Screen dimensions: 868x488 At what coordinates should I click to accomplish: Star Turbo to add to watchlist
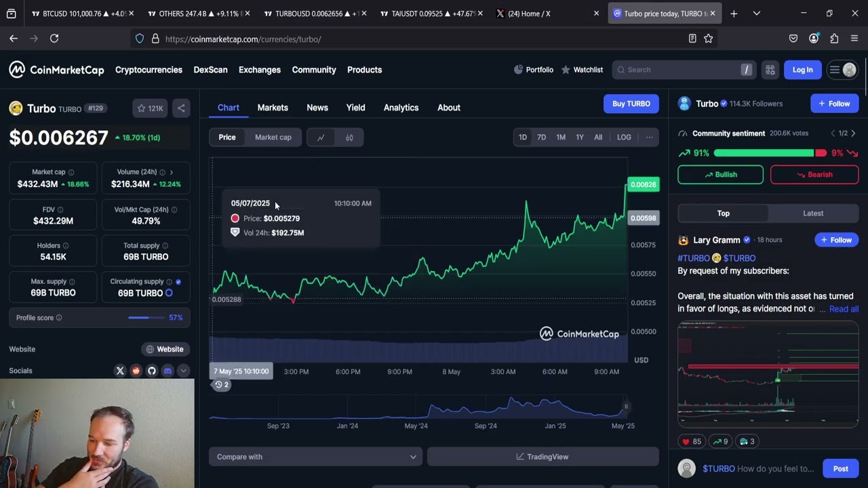[x=149, y=108]
